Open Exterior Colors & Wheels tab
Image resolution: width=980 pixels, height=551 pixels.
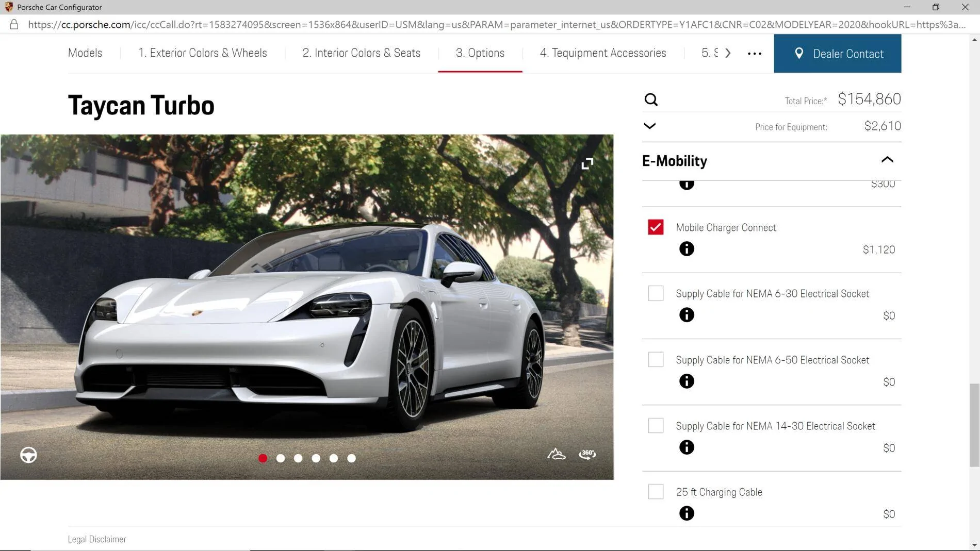tap(202, 53)
